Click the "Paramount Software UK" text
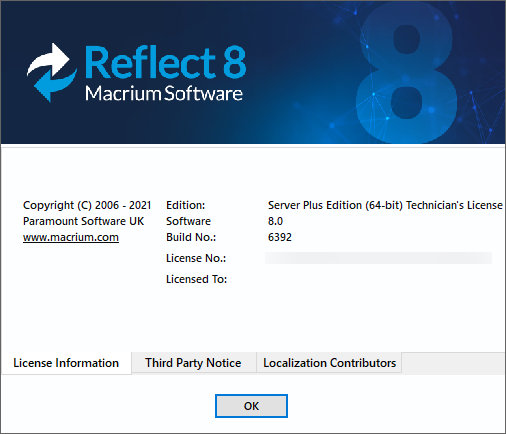506x434 pixels. (x=83, y=221)
